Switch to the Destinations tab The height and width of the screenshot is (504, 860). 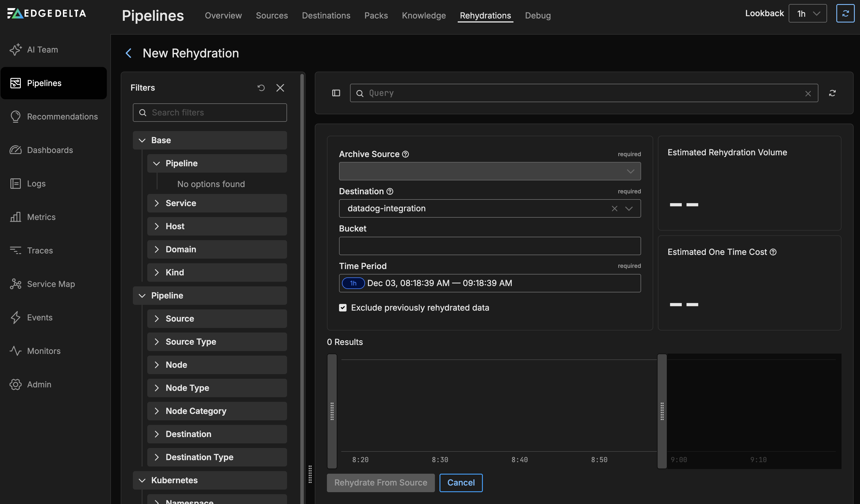(x=326, y=15)
